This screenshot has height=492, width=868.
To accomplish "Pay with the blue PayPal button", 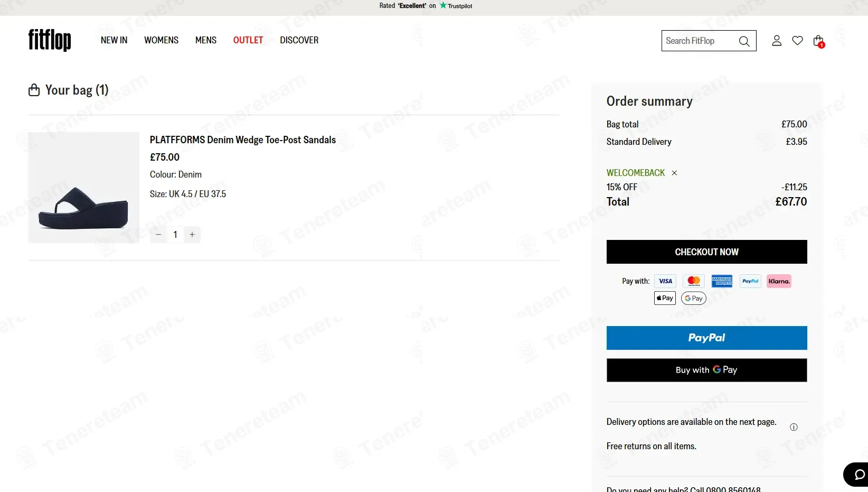I will pyautogui.click(x=707, y=338).
